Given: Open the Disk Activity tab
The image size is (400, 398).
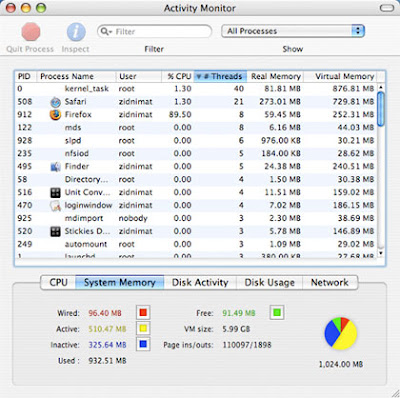Looking at the screenshot, I should [x=200, y=282].
